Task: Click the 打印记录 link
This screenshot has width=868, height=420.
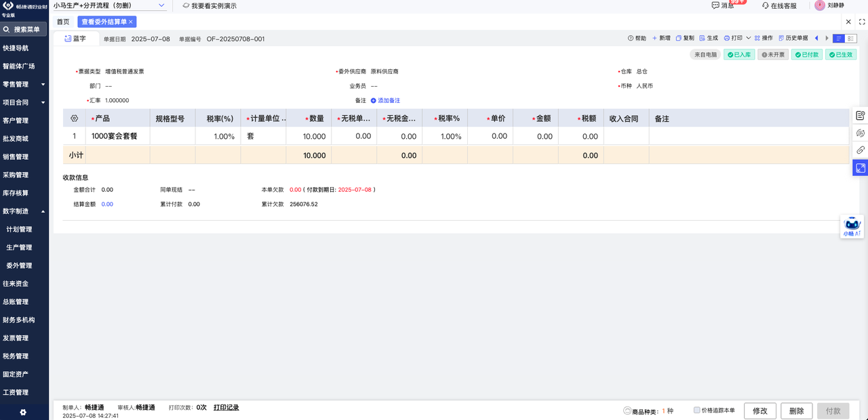Action: click(x=226, y=408)
